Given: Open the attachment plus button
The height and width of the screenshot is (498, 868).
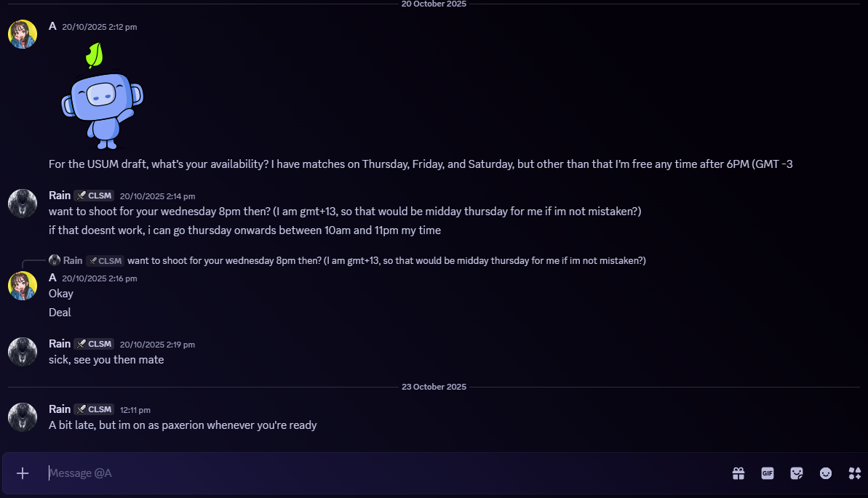Looking at the screenshot, I should 23,473.
